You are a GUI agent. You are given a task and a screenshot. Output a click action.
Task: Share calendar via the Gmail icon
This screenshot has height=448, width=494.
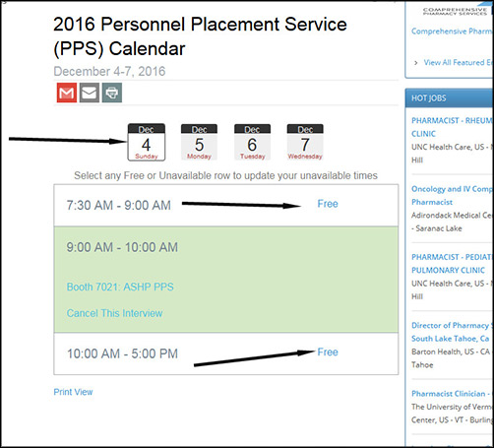point(67,93)
